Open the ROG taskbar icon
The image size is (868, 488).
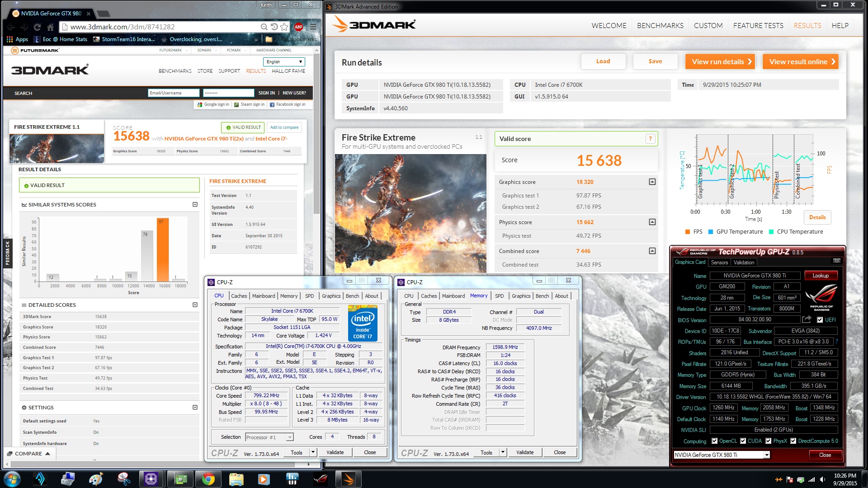321,479
